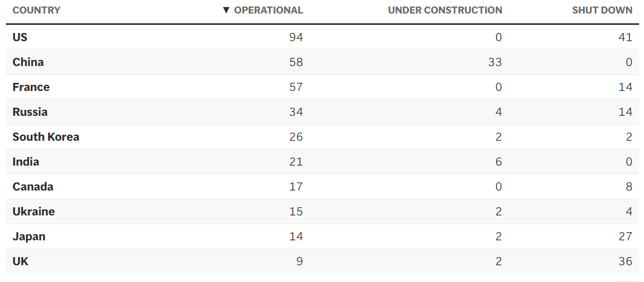The width and height of the screenshot is (644, 282).
Task: Select the US row country name
Action: point(20,37)
